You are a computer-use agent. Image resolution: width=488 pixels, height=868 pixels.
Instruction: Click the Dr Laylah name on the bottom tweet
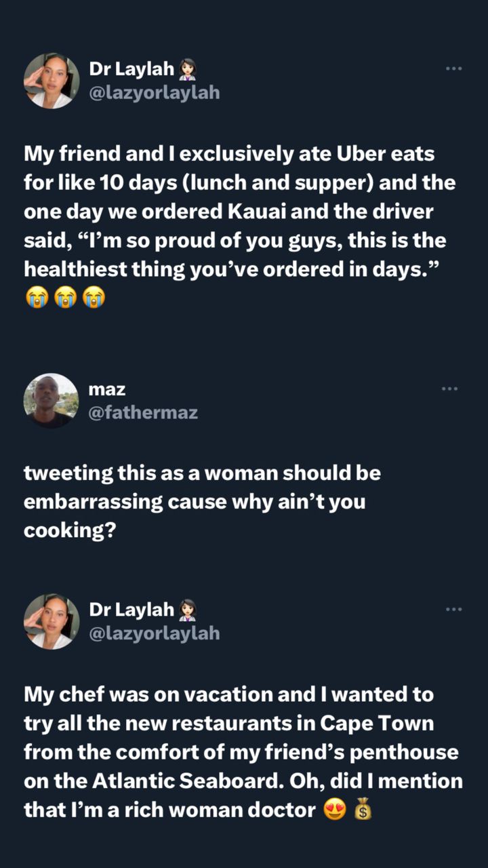pos(131,610)
